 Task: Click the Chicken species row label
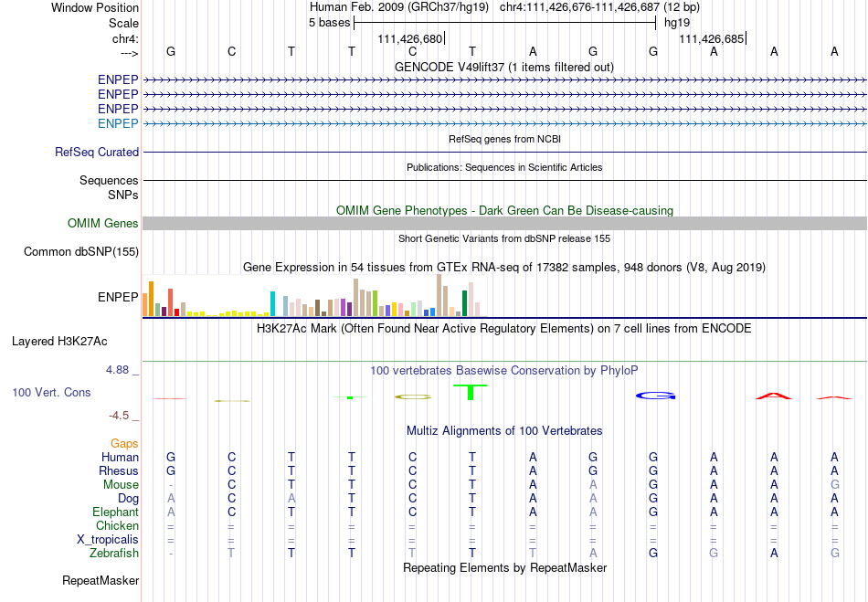[x=117, y=525]
